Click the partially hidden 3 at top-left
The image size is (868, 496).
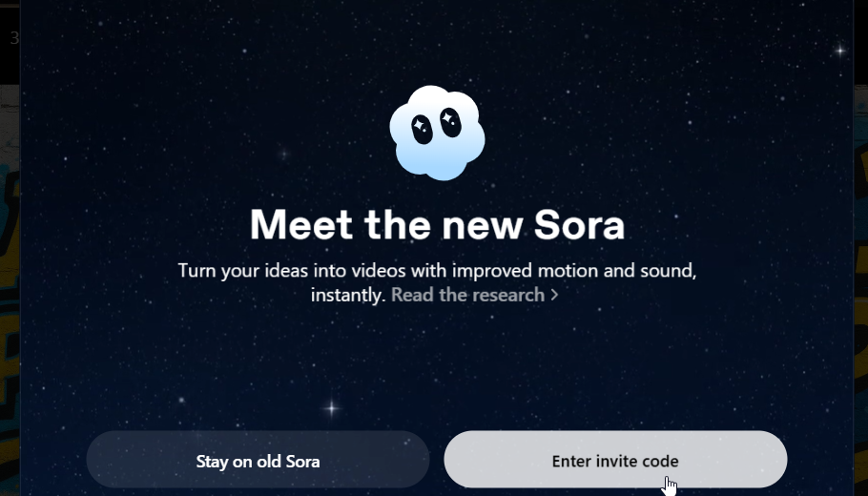pyautogui.click(x=13, y=38)
